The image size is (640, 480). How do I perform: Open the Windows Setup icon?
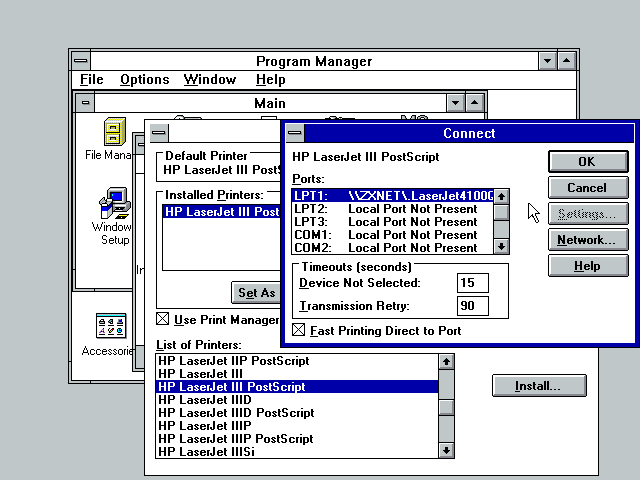coord(114,207)
